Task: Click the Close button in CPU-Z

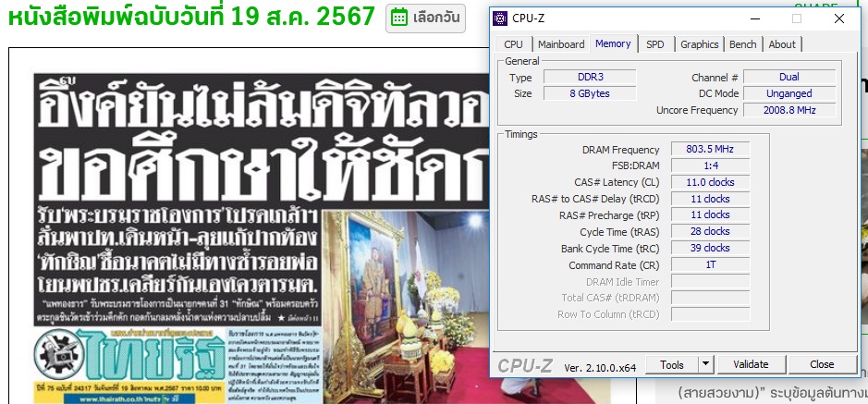Action: coord(822,364)
